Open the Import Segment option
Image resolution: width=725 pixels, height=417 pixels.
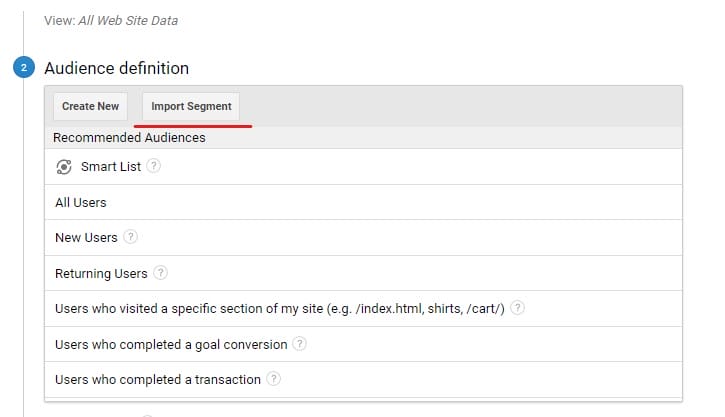point(191,106)
